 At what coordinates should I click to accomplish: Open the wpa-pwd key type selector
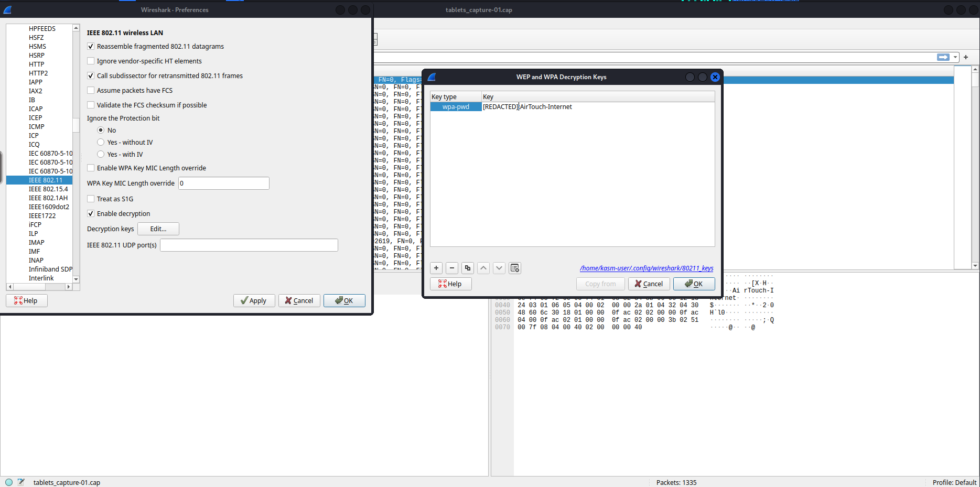456,106
